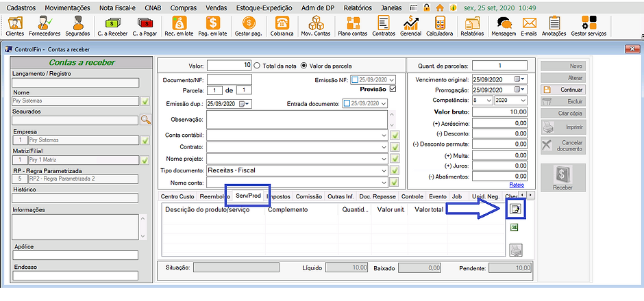644x301 pixels.
Task: Switch to the Comissão tab
Action: pyautogui.click(x=309, y=196)
